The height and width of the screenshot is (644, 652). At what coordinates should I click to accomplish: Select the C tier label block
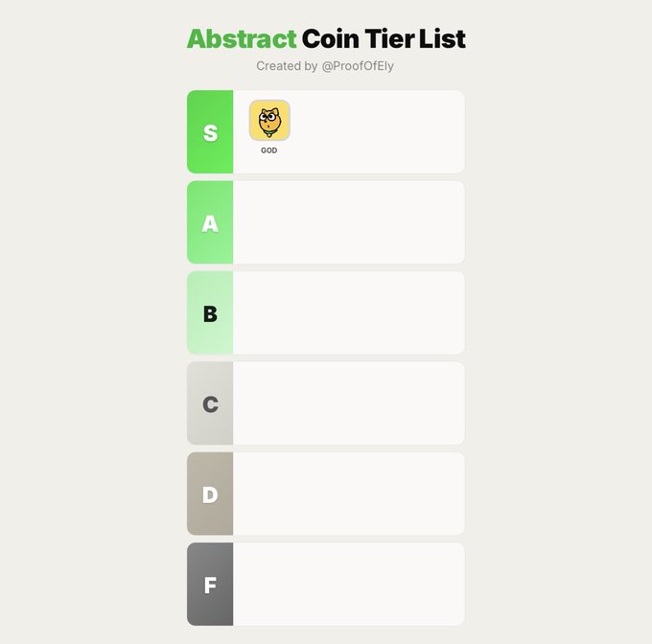(x=210, y=403)
